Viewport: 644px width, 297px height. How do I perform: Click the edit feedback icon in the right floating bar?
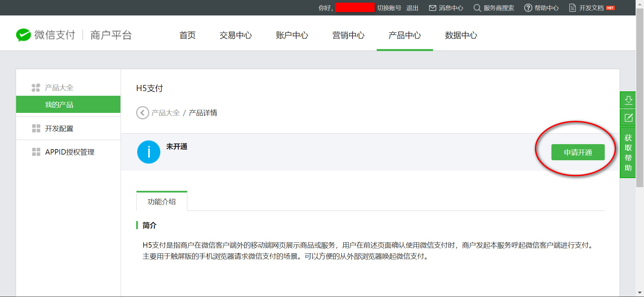[x=628, y=118]
